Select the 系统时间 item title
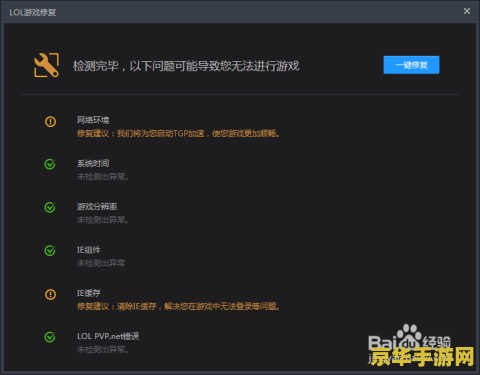The image size is (480, 375). [93, 163]
